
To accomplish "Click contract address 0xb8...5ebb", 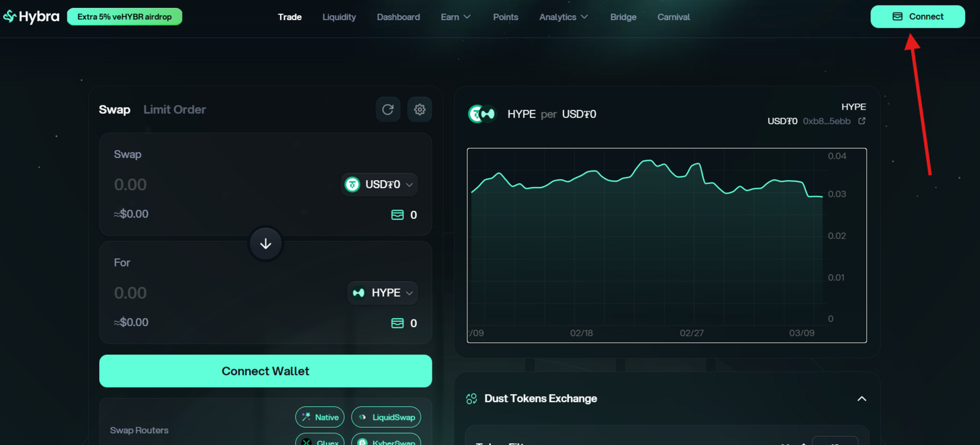I will click(x=827, y=121).
